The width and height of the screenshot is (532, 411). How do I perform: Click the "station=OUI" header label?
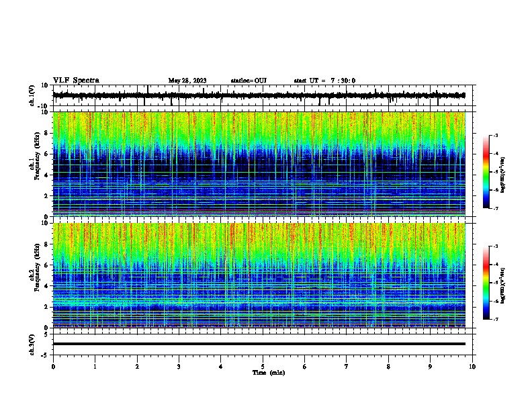[x=249, y=81]
